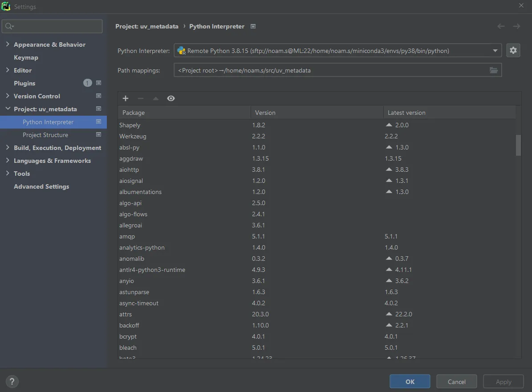Click Project: uv_metadata breadcrumb
This screenshot has height=392, width=532.
[x=146, y=26]
